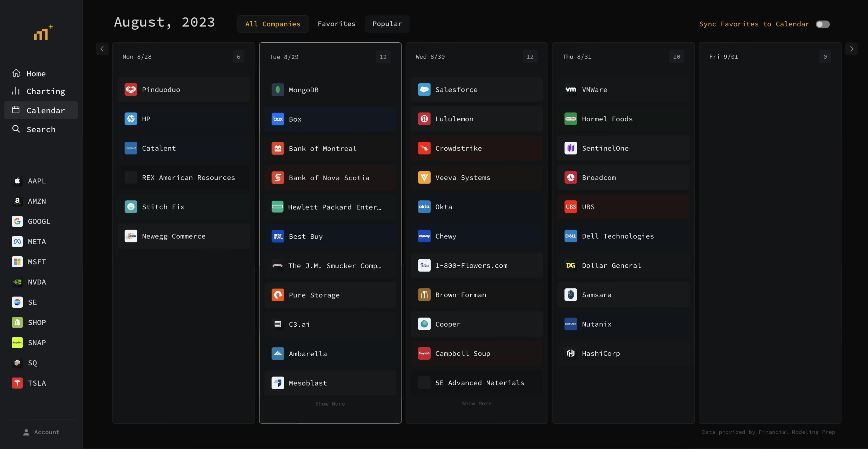Go to next week arrow
This screenshot has width=868, height=449.
(x=851, y=49)
